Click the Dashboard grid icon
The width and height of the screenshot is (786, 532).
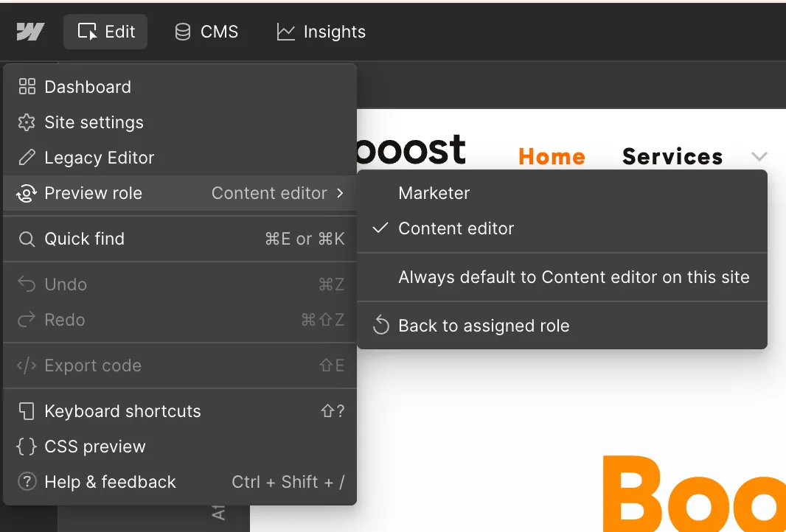pyautogui.click(x=27, y=87)
